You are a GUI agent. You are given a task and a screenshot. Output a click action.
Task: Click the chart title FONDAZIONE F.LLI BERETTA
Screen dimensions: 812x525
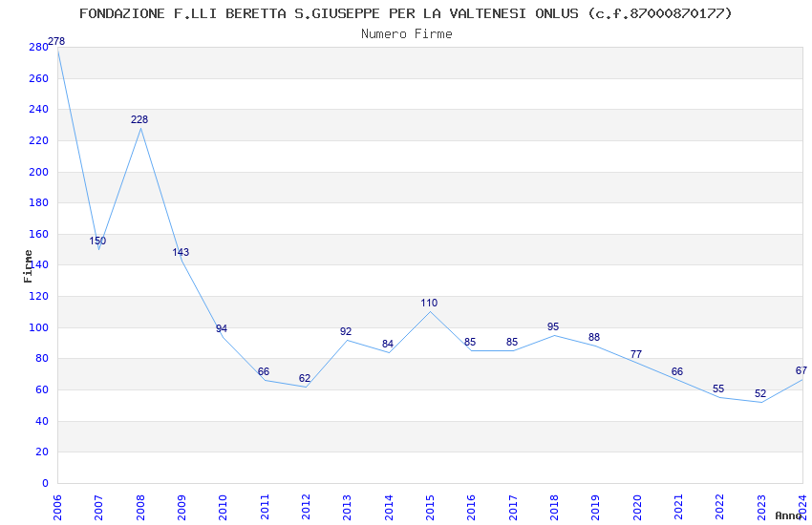[x=405, y=13]
